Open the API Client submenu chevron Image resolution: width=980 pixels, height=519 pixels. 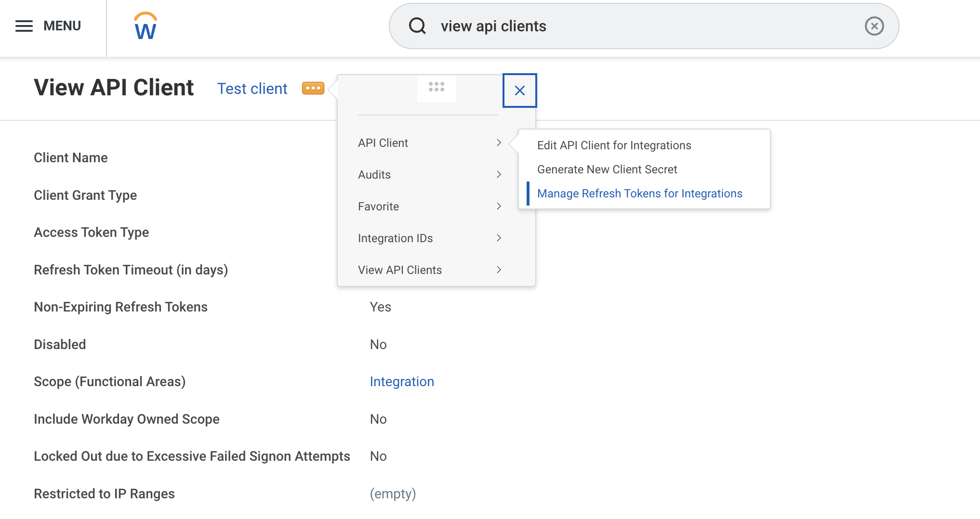coord(499,143)
